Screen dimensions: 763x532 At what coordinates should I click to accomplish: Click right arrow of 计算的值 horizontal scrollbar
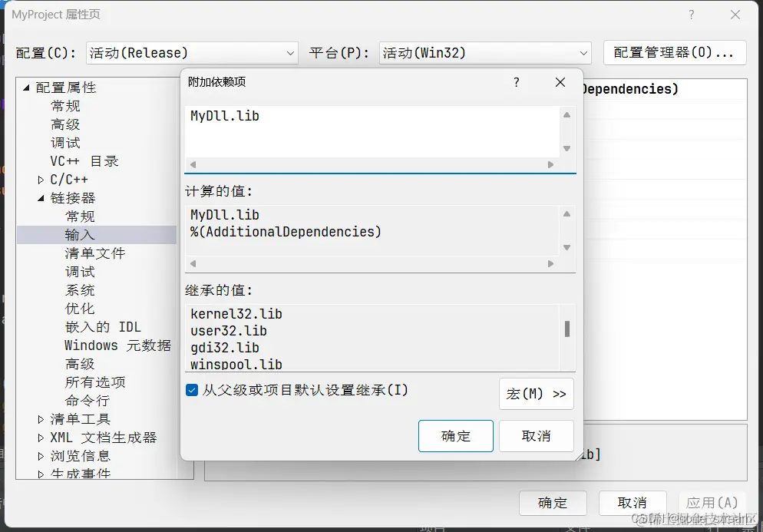click(551, 264)
